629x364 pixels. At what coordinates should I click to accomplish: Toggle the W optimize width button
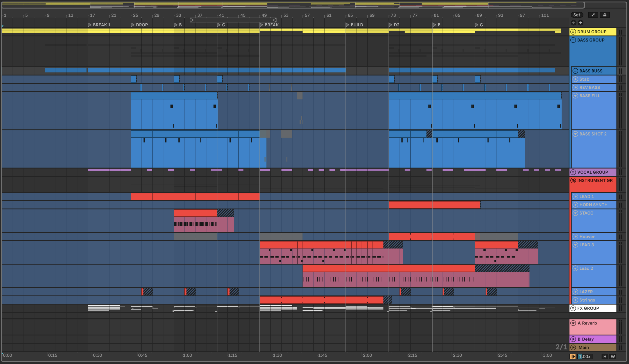pyautogui.click(x=613, y=357)
